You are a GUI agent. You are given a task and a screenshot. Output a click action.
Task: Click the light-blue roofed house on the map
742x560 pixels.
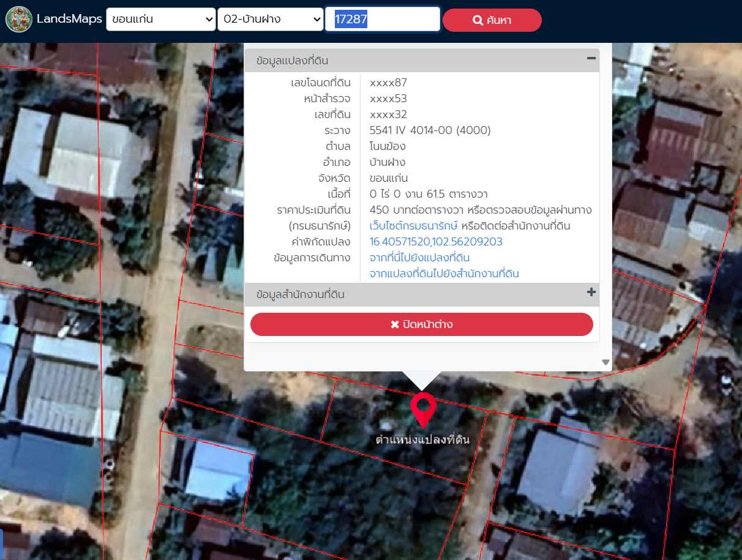point(219,469)
